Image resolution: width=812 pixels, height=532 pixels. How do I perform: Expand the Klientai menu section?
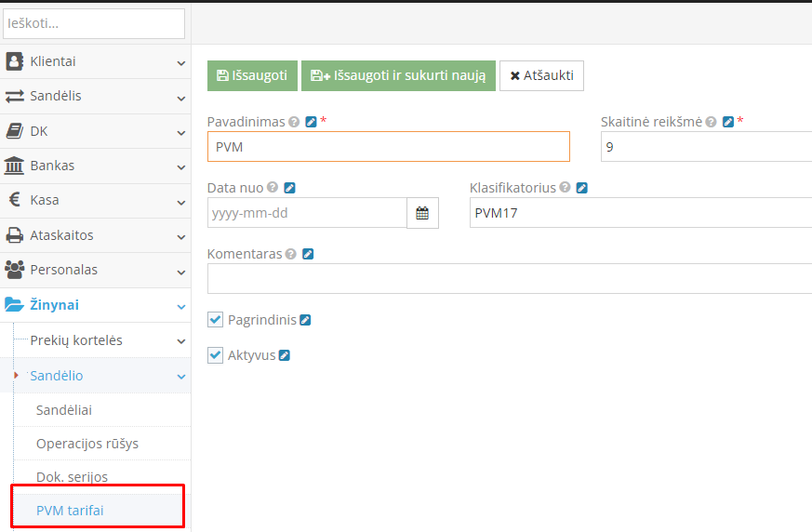[x=95, y=61]
